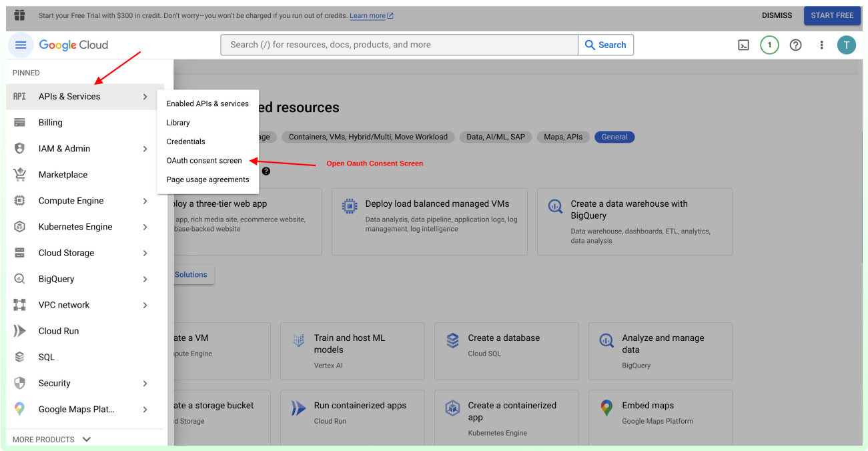
Task: Click the Marketplace shopping cart icon
Action: [19, 175]
